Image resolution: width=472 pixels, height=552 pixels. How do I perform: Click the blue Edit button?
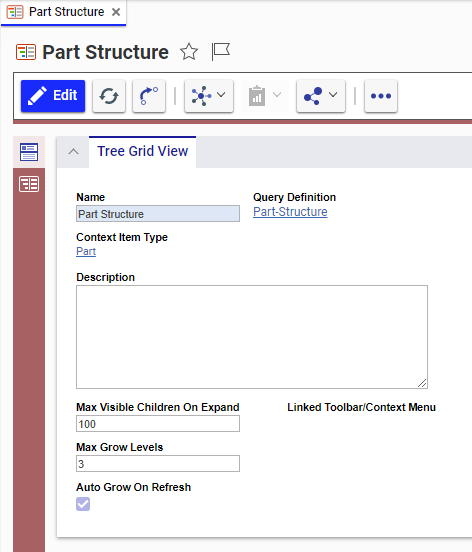point(53,96)
